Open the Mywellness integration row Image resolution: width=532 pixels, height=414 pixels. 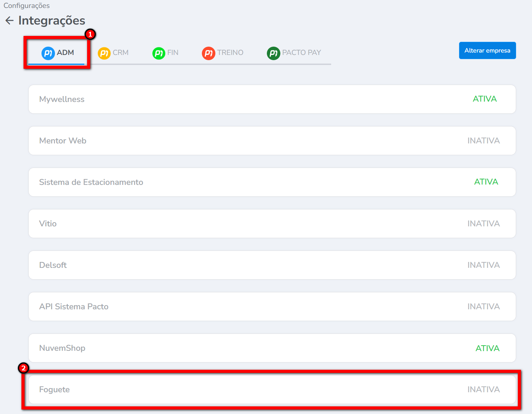click(x=272, y=99)
